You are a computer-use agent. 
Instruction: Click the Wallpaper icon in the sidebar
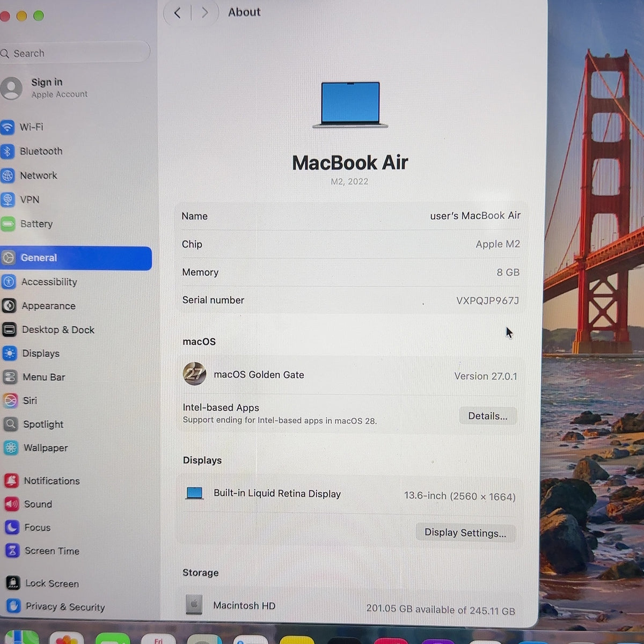click(11, 448)
